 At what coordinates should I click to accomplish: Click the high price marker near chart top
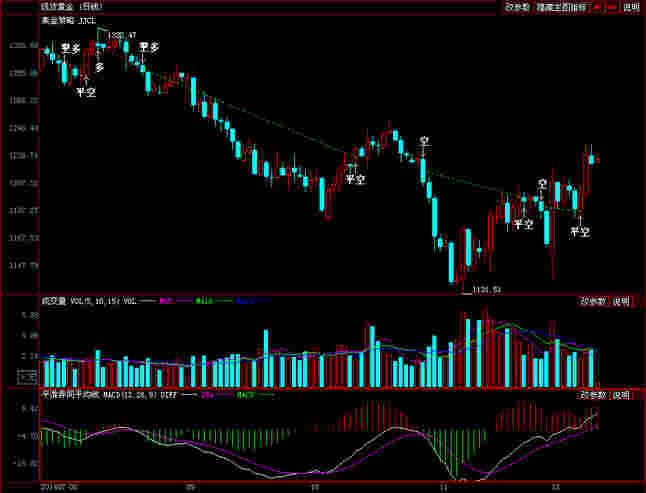pos(121,36)
